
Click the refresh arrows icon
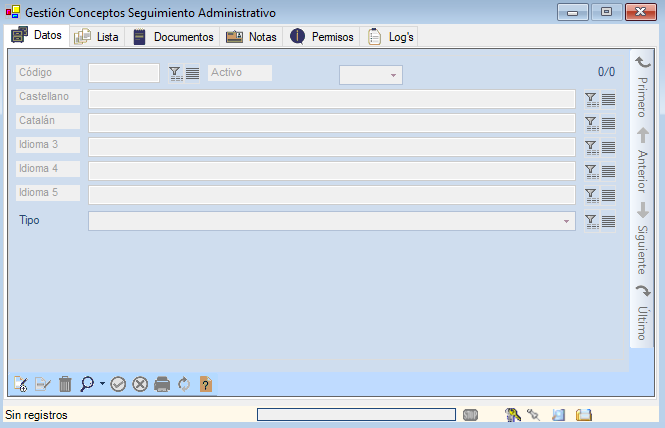pyautogui.click(x=184, y=384)
